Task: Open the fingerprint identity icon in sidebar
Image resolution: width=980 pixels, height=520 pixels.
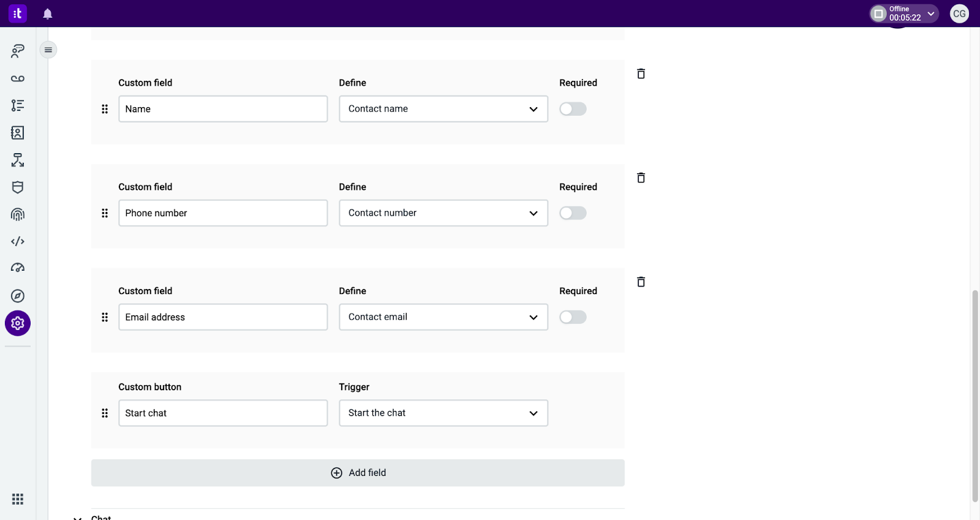Action: (x=18, y=214)
